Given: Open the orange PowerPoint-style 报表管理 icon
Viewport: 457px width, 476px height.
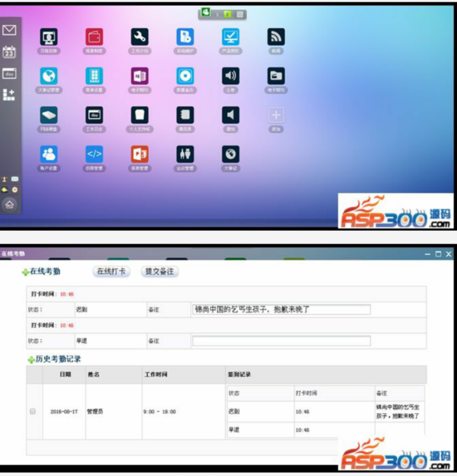Looking at the screenshot, I should (x=140, y=154).
